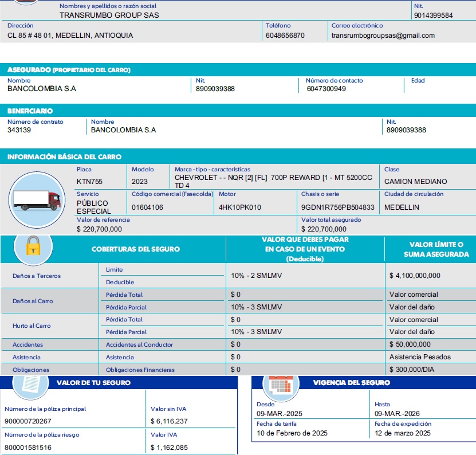Select the Información Básica del Carro header
This screenshot has width=476, height=455.
coord(64,156)
